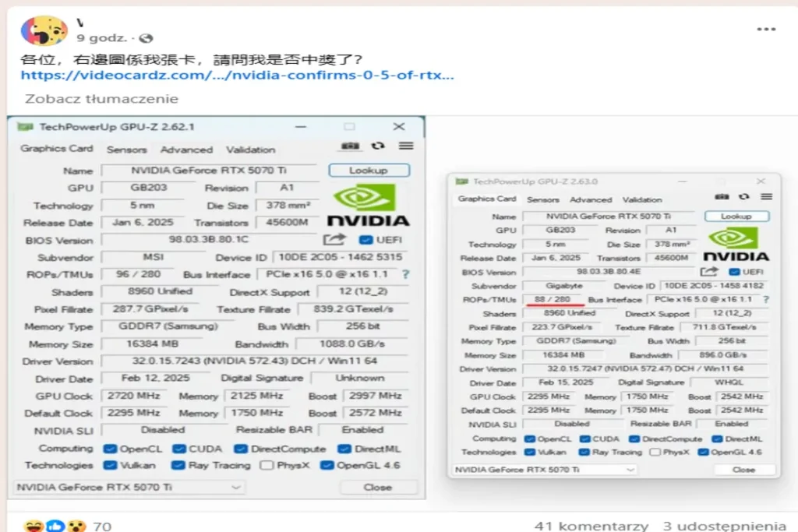The image size is (798, 532).
Task: Click the Bandwidth 896.0 GB/s value
Action: pyautogui.click(x=723, y=355)
